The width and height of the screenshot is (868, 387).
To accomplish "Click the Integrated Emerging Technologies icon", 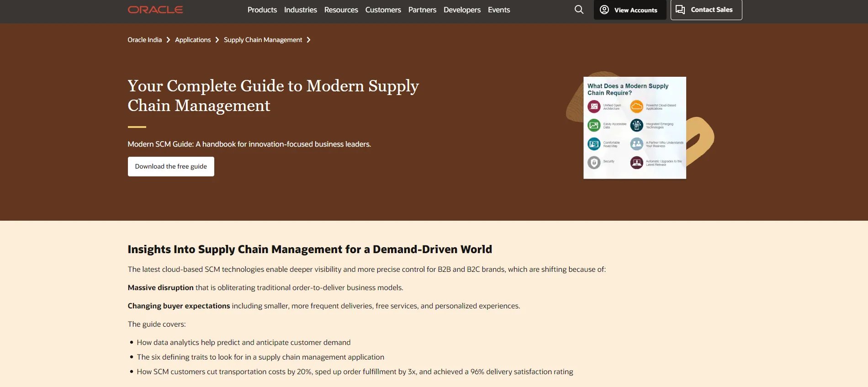I will coord(637,125).
